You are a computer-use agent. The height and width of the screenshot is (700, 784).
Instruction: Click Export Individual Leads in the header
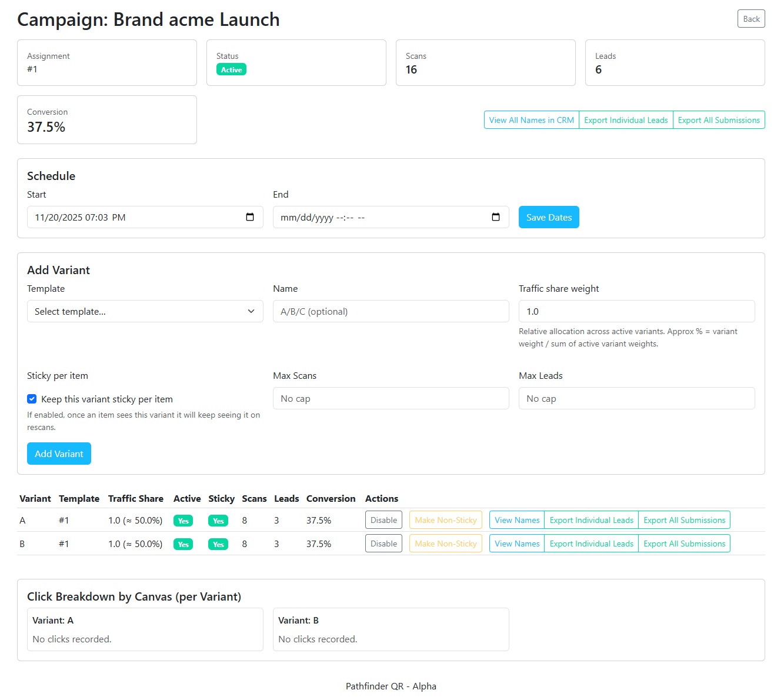pyautogui.click(x=626, y=119)
